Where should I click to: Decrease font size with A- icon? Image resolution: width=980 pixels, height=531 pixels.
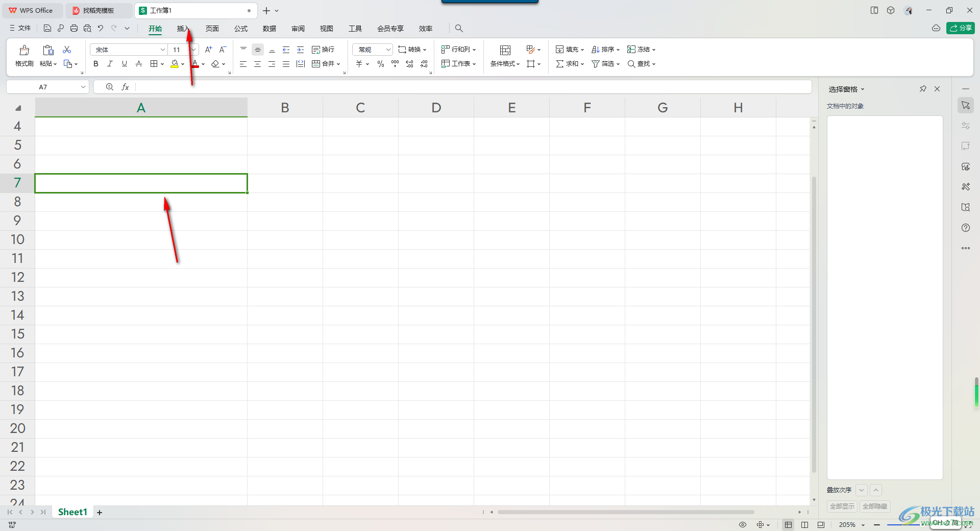pos(223,50)
